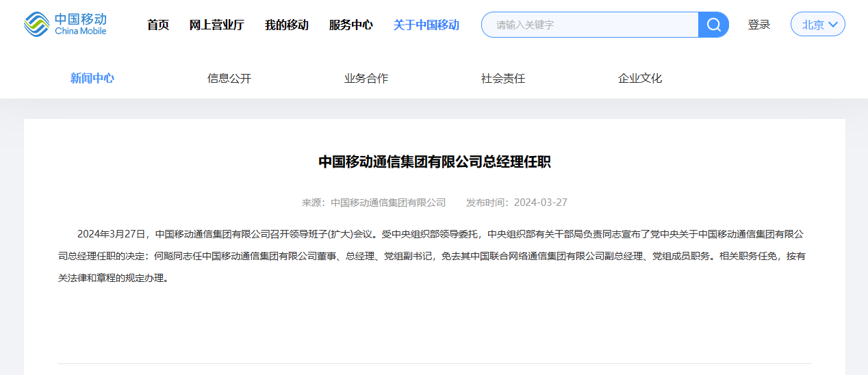Open the 业务合作 tab
Viewport: 868px width, 375px height.
366,78
